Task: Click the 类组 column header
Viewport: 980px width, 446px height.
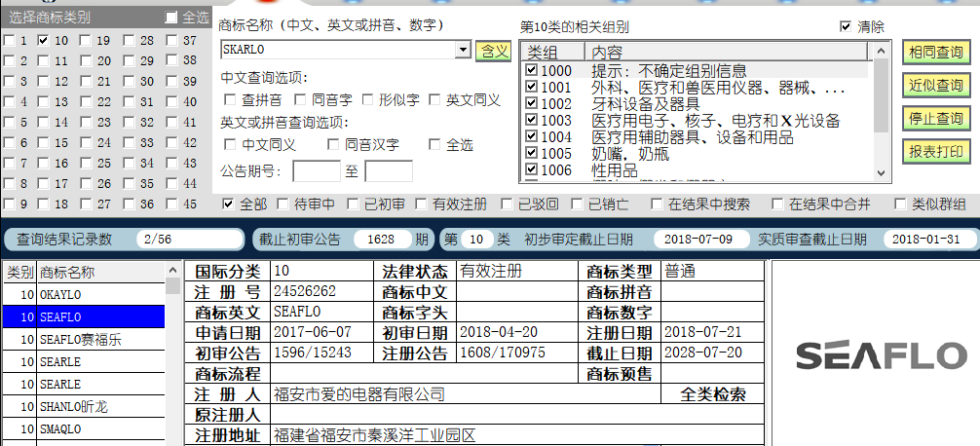Action: pyautogui.click(x=552, y=52)
